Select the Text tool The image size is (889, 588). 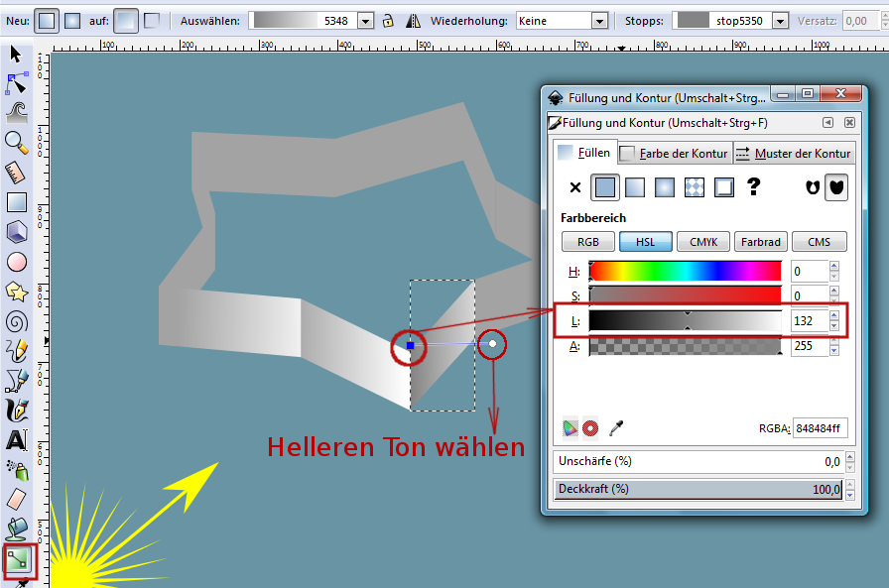click(x=17, y=440)
